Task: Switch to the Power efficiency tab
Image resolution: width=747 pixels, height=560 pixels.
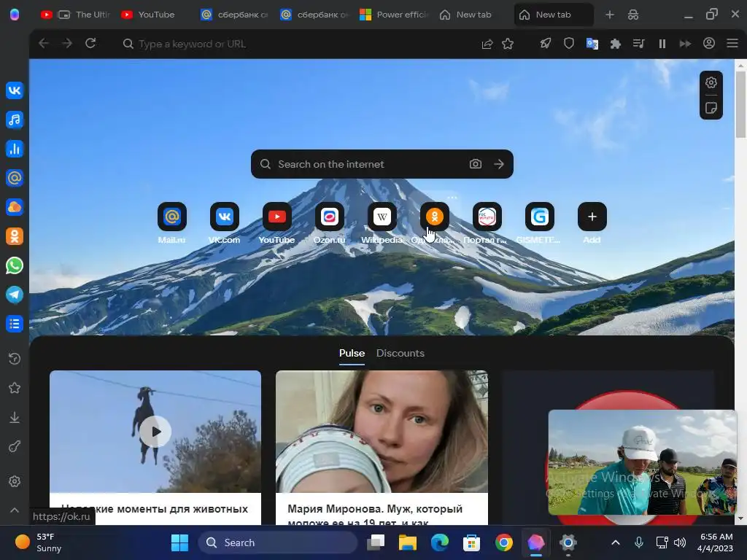Action: (393, 15)
